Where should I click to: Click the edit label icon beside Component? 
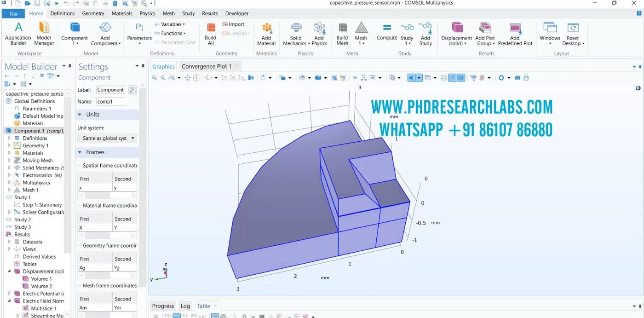132,90
